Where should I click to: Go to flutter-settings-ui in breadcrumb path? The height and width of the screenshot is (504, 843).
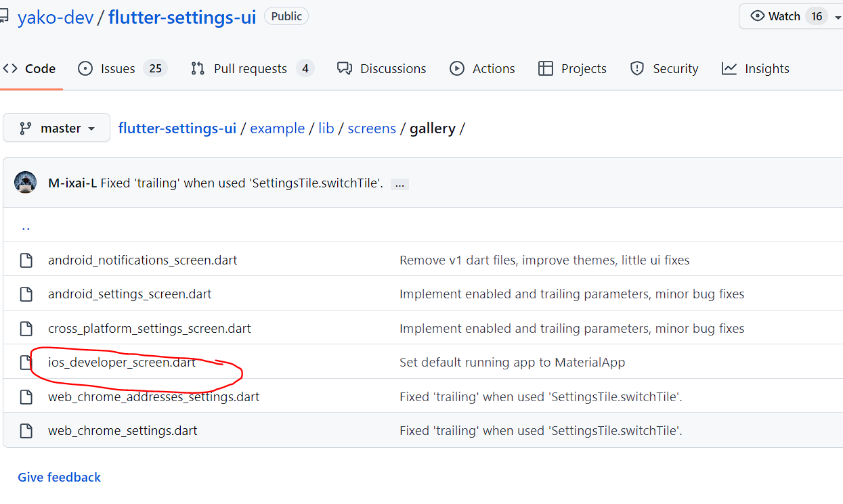pos(177,128)
